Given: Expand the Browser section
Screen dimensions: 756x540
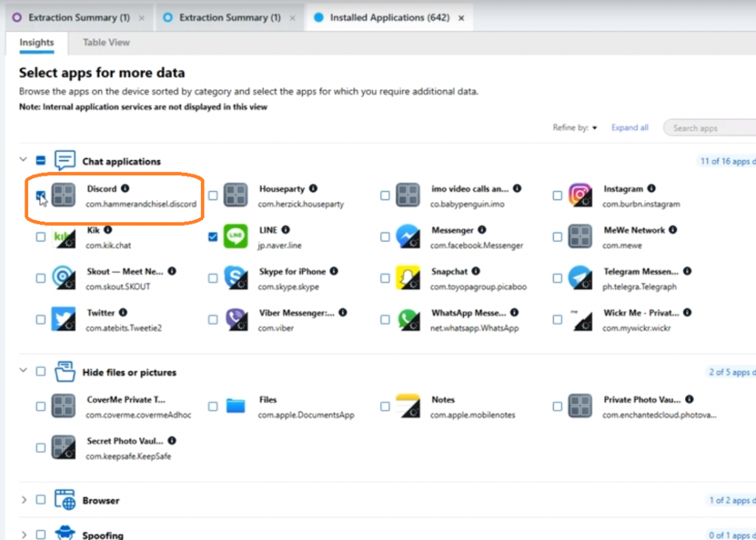Looking at the screenshot, I should 24,499.
